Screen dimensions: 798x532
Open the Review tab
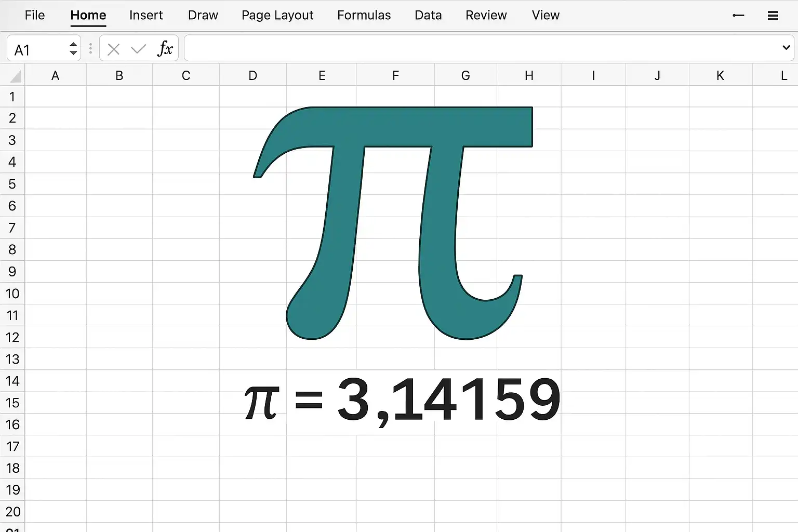point(486,15)
